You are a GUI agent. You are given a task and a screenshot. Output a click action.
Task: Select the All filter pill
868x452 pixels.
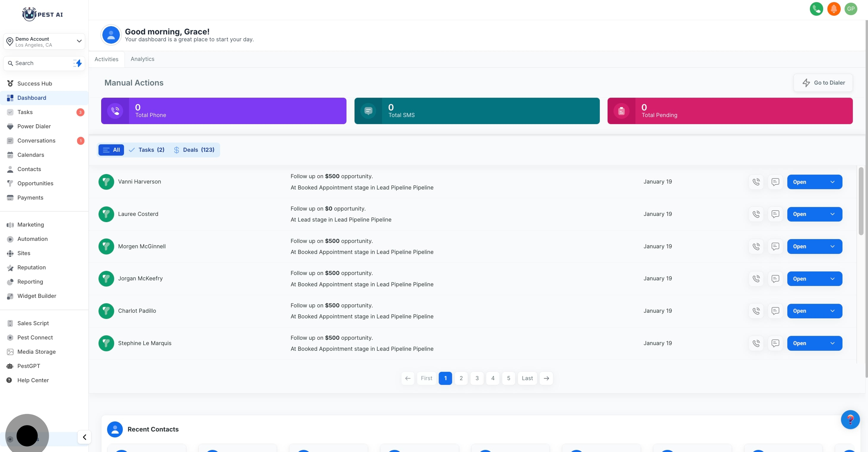coord(111,150)
